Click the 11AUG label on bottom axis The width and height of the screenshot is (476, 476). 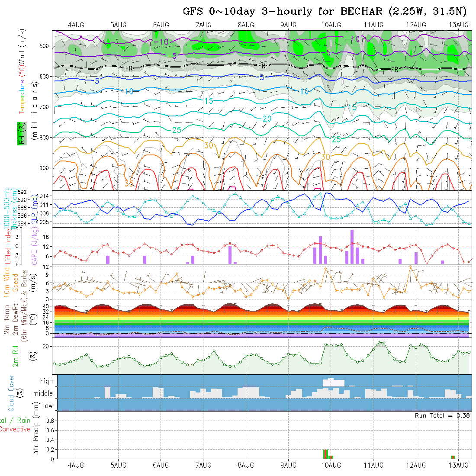pyautogui.click(x=374, y=465)
